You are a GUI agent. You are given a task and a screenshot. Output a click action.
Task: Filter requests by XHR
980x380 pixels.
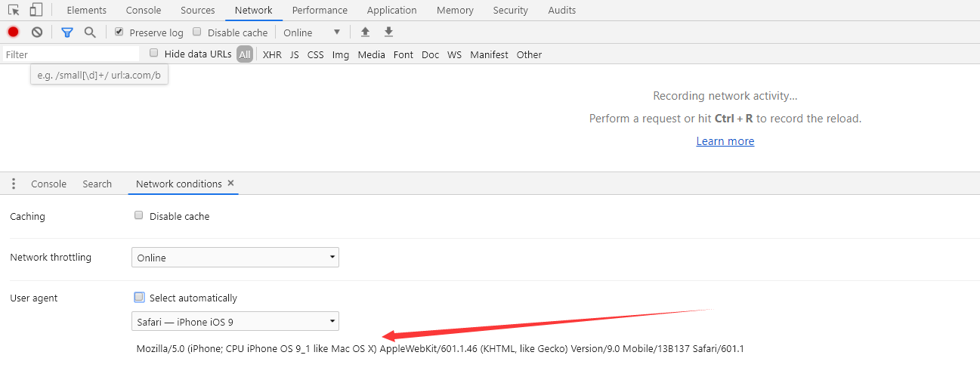click(272, 54)
